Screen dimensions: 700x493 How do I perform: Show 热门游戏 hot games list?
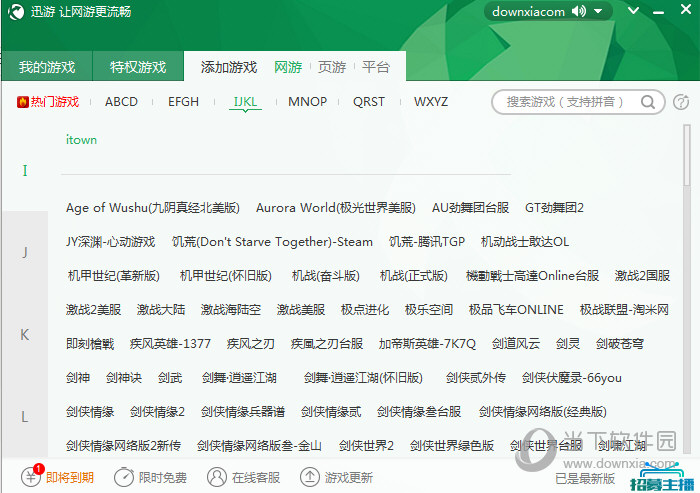click(48, 102)
